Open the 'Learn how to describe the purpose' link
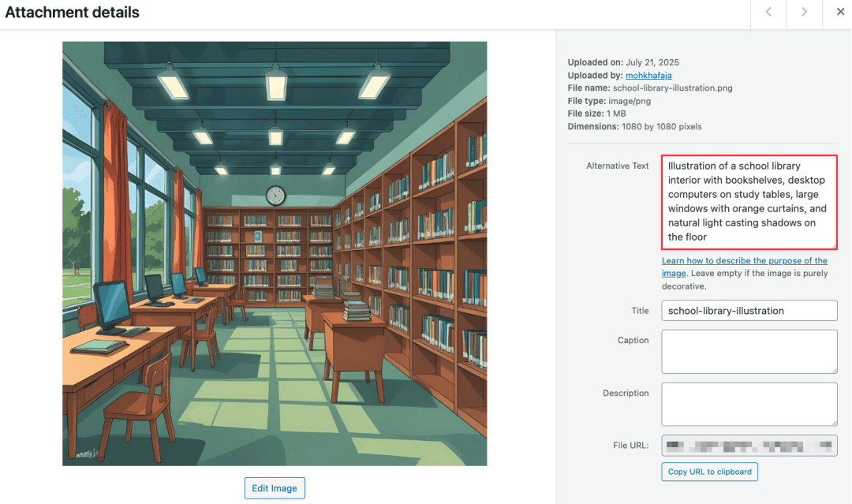The height and width of the screenshot is (504, 852). pyautogui.click(x=744, y=260)
